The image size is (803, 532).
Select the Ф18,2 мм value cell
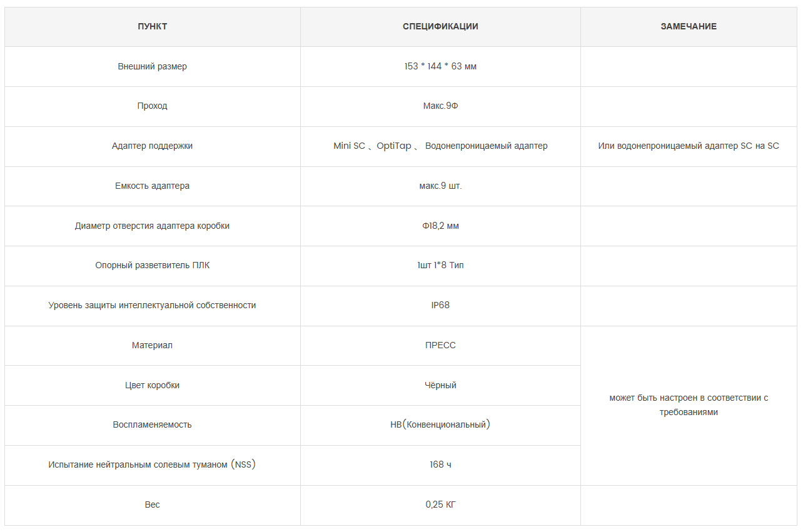pos(440,226)
